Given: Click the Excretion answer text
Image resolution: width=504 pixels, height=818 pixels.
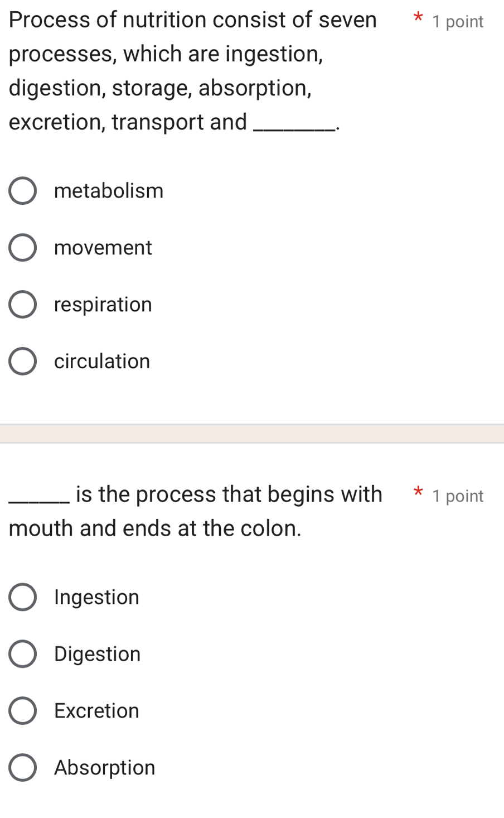Looking at the screenshot, I should coord(96,710).
